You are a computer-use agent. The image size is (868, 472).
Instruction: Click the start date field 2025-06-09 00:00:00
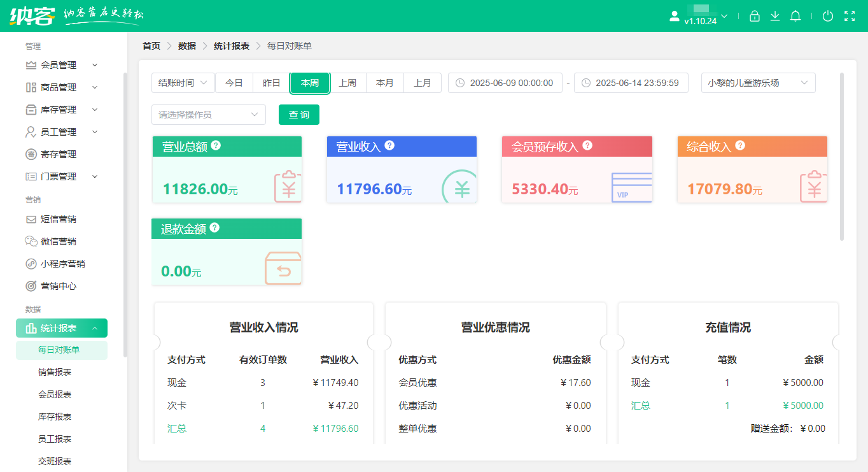tap(505, 83)
